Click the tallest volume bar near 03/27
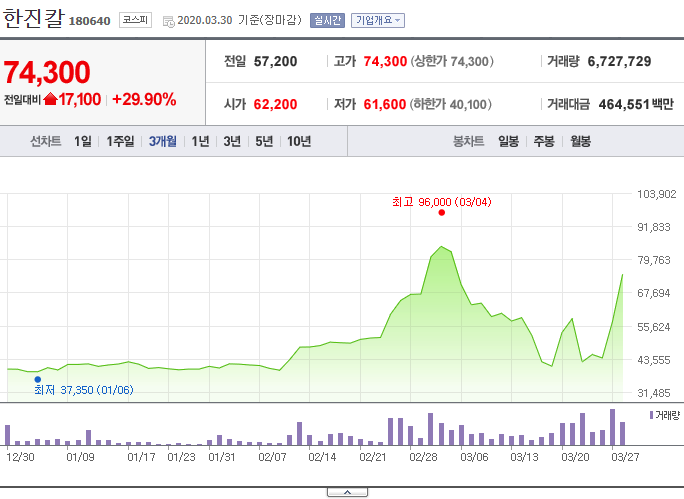This screenshot has height=499, width=684. tap(612, 427)
